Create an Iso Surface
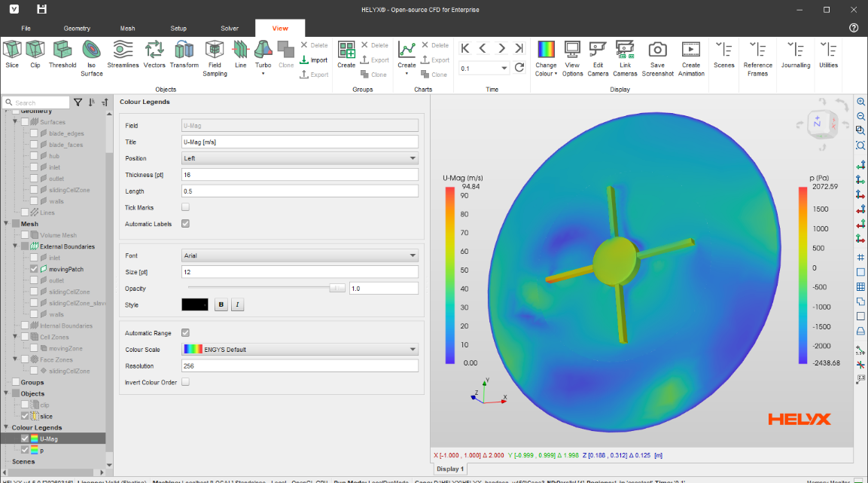This screenshot has height=483, width=868. (92, 58)
